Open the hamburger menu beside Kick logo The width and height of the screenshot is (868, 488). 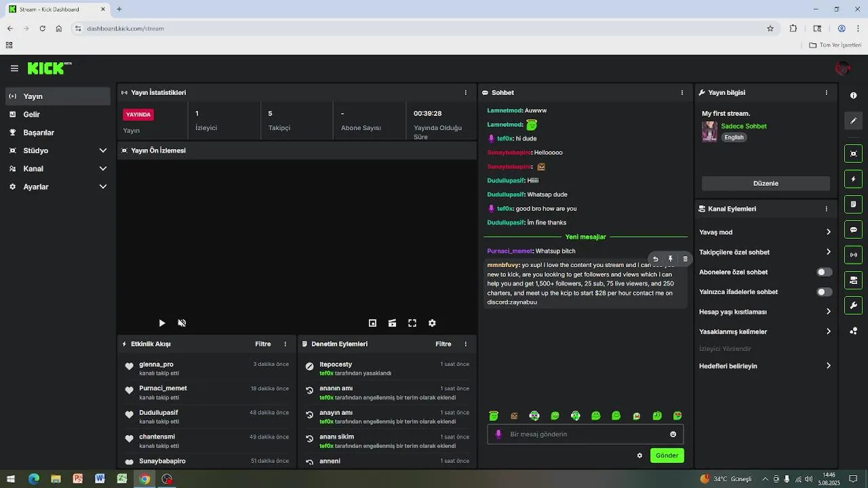tap(14, 68)
